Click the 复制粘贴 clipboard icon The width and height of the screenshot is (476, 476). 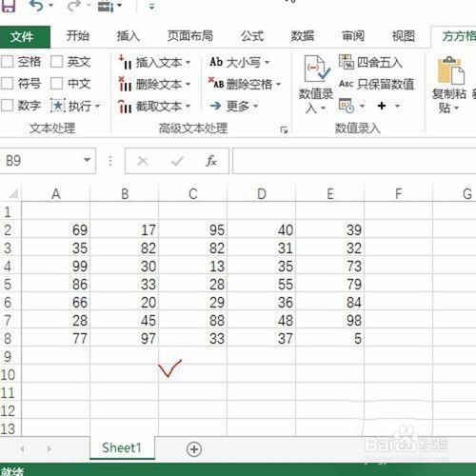pos(450,69)
